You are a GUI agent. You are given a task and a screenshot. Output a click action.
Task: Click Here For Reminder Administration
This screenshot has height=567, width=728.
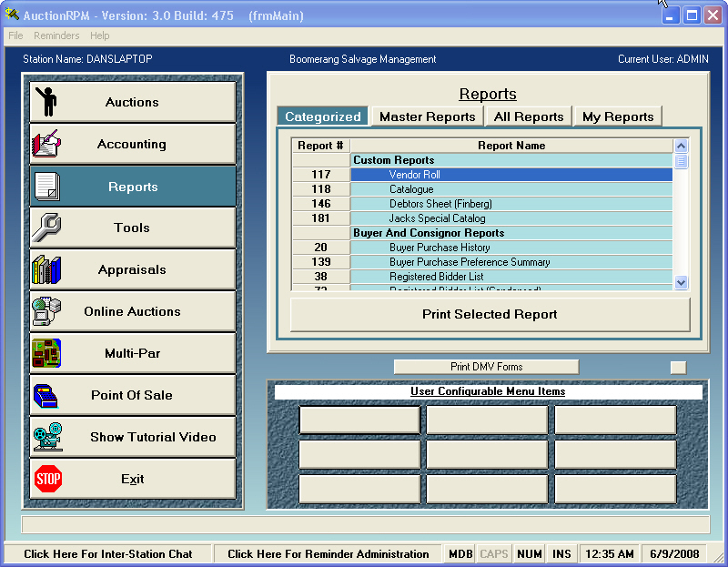(x=329, y=554)
